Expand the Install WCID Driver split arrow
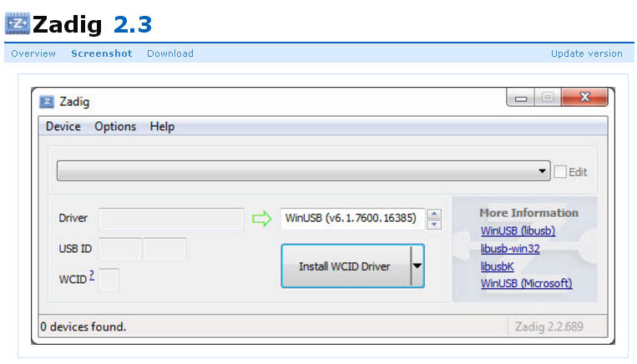Viewport: 637px width, 364px height. 417,266
